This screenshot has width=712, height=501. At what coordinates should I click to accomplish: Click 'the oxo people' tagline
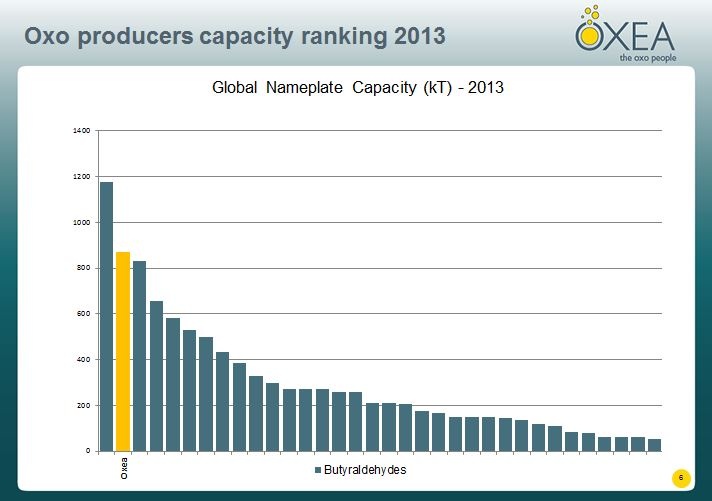click(x=648, y=58)
